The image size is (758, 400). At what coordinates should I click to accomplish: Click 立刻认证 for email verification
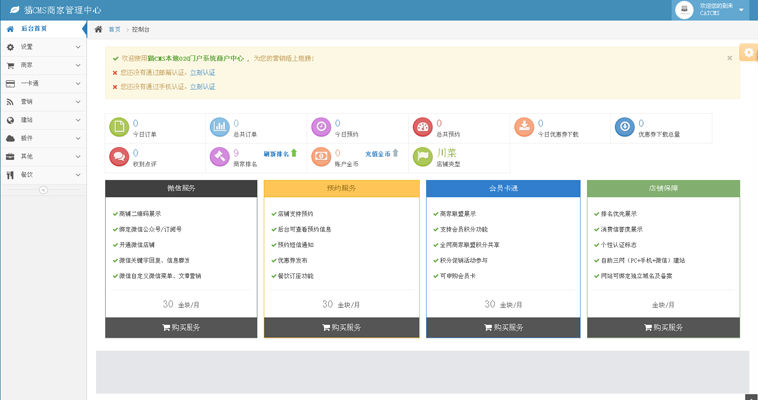(x=203, y=73)
